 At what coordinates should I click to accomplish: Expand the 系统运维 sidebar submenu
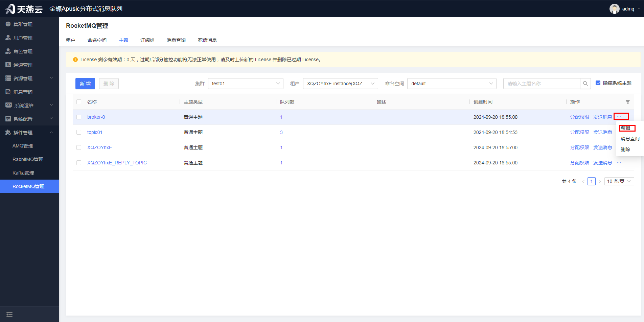click(51, 105)
